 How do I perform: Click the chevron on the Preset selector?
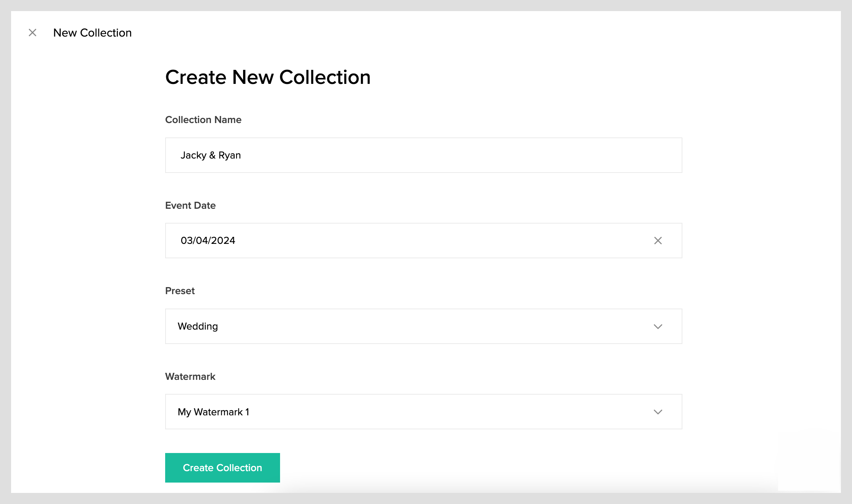[x=658, y=326]
